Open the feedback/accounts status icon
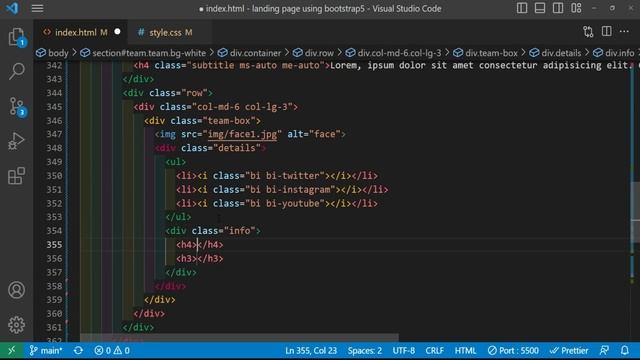 click(604, 351)
